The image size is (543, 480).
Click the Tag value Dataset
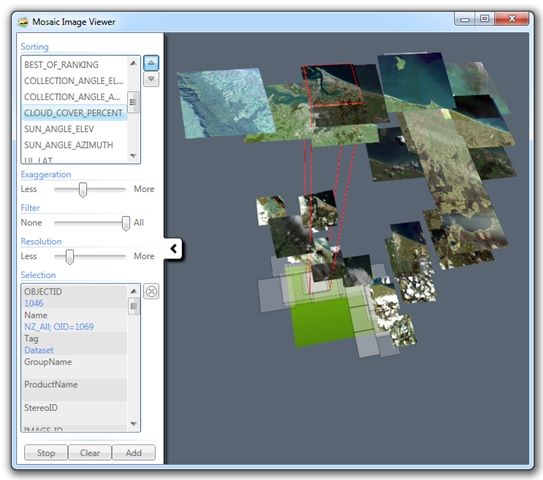click(x=39, y=350)
